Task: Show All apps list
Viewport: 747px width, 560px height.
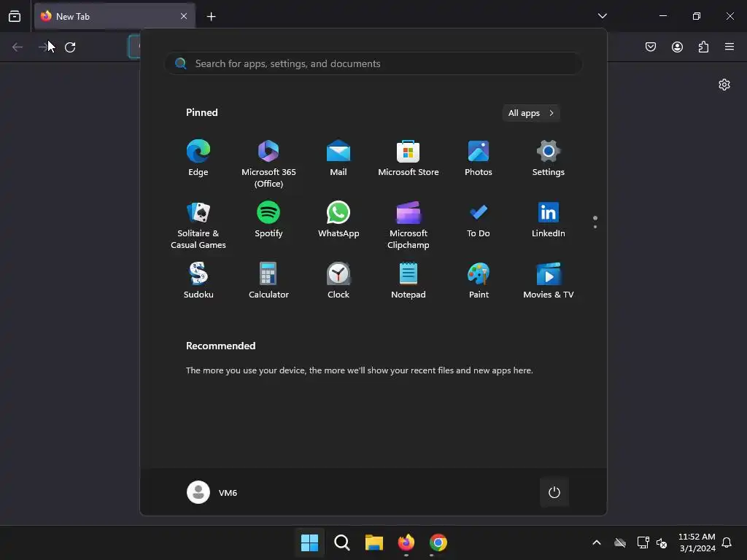Action: [531, 113]
